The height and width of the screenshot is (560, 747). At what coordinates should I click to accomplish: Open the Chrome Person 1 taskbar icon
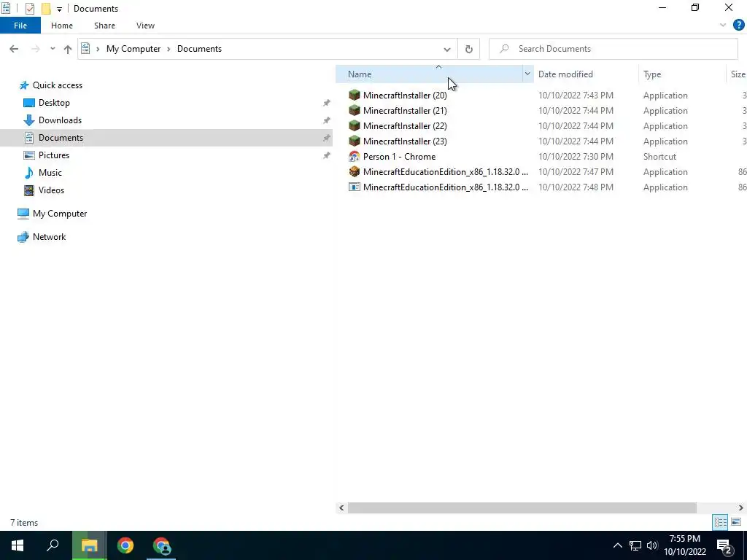tap(161, 545)
